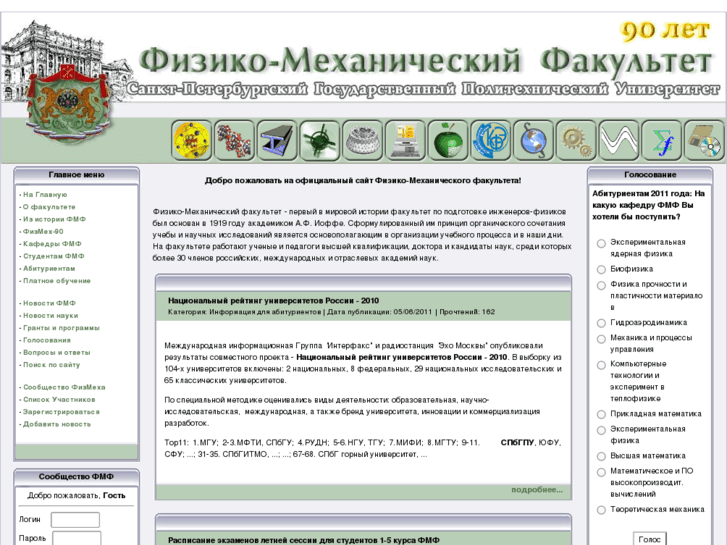Open 'Кафедры ФМФ' menu item
This screenshot has height=545, width=727.
[52, 244]
